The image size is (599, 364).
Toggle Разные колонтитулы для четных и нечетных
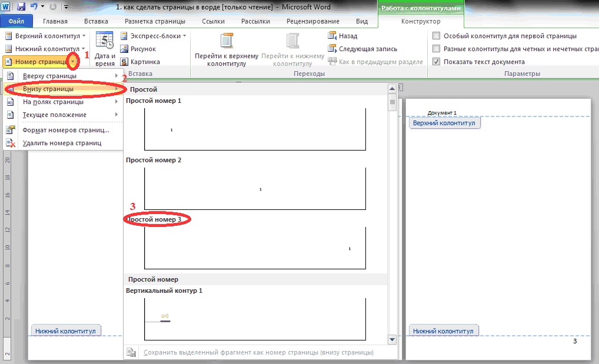pyautogui.click(x=436, y=49)
